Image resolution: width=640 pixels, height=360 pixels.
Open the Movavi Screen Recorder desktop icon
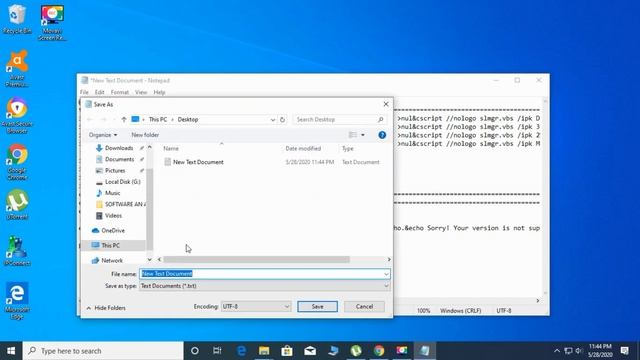[x=52, y=22]
